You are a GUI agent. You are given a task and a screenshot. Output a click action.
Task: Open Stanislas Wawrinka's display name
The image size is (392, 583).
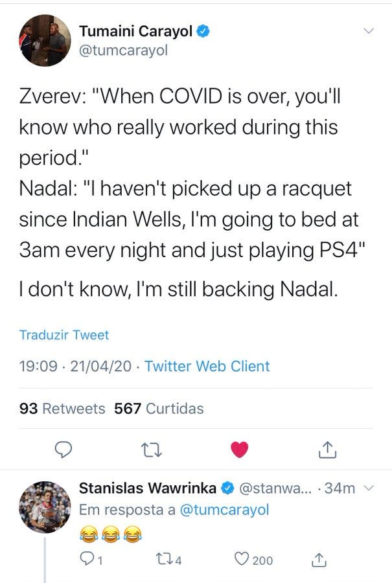click(147, 487)
